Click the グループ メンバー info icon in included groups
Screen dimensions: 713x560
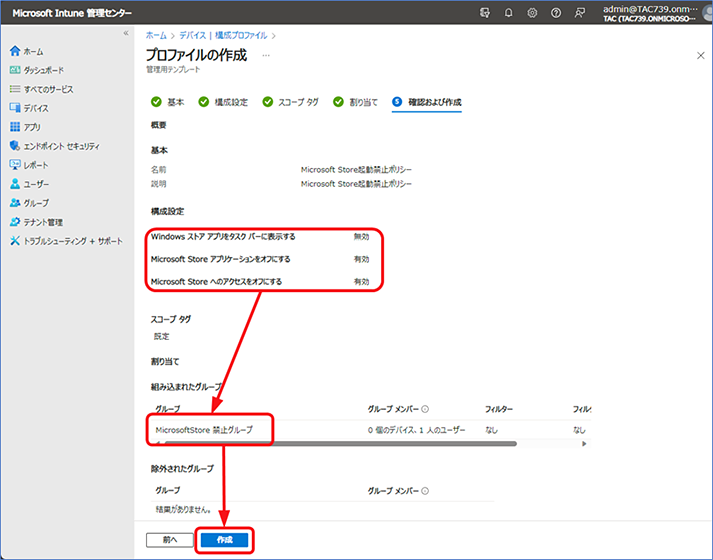click(425, 409)
